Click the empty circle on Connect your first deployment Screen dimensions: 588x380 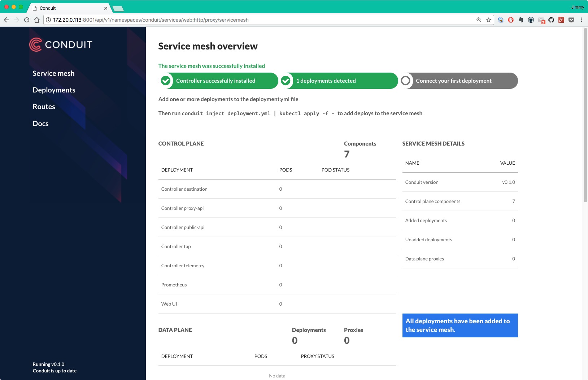tap(406, 81)
